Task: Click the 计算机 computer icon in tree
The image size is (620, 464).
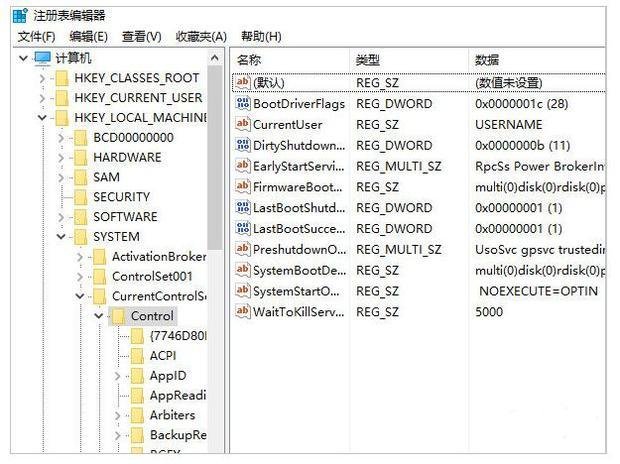Action: pyautogui.click(x=43, y=58)
